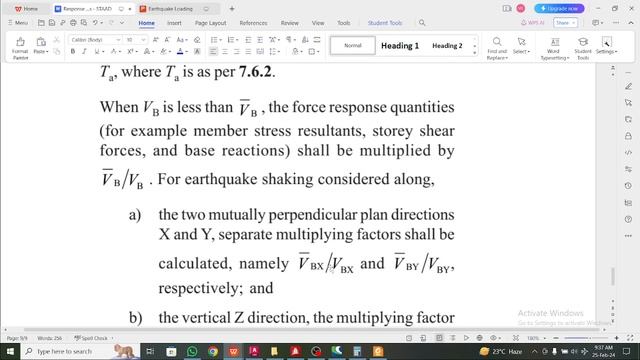Toggle Italic formatting

pyautogui.click(x=84, y=51)
